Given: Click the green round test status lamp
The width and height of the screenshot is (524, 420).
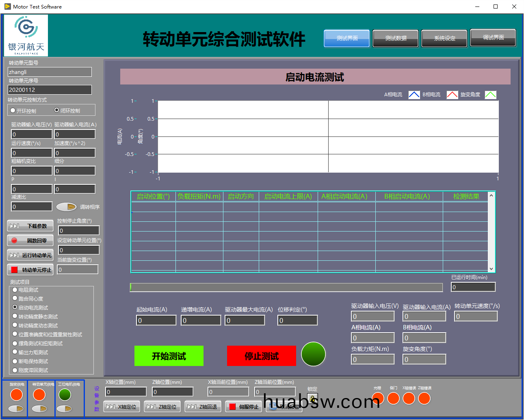Looking at the screenshot, I should pyautogui.click(x=313, y=354).
